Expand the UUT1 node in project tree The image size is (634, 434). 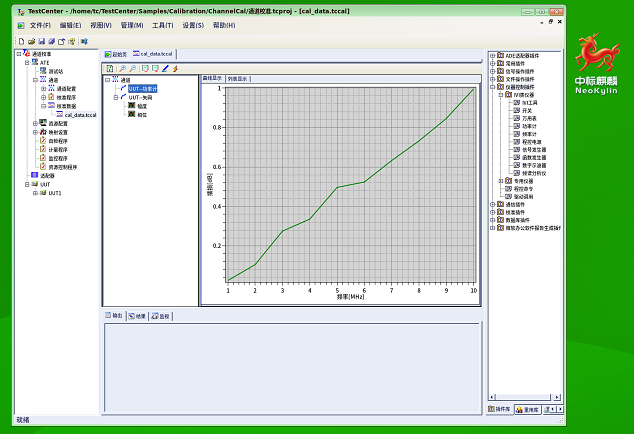click(35, 193)
